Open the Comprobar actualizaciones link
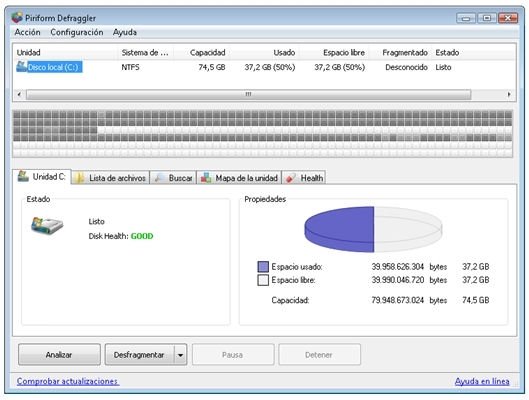 (x=67, y=381)
